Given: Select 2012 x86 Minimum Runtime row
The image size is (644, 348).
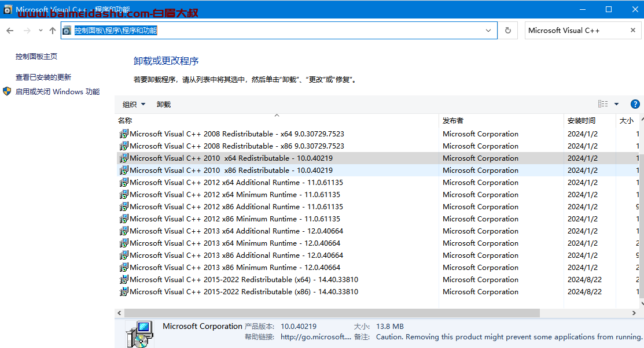Looking at the screenshot, I should tap(378, 219).
